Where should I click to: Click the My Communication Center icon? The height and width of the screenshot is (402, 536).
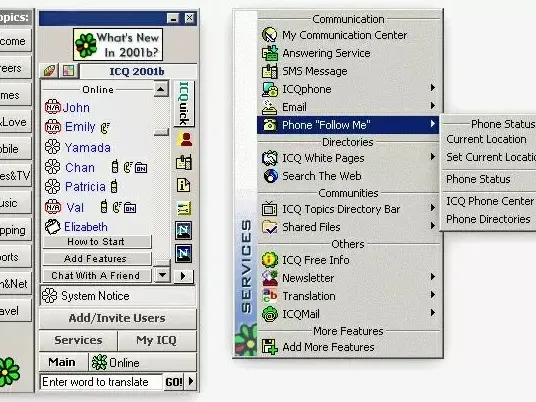click(269, 35)
